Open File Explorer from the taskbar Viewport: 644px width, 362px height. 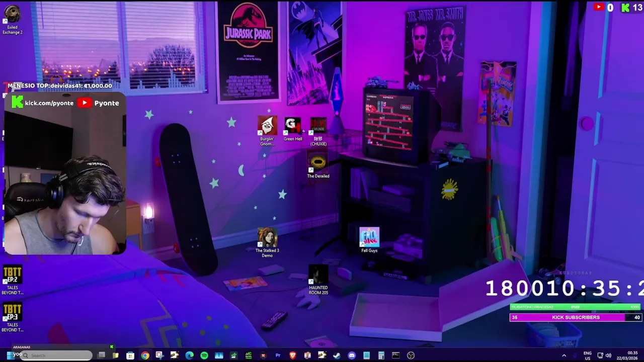tap(116, 355)
